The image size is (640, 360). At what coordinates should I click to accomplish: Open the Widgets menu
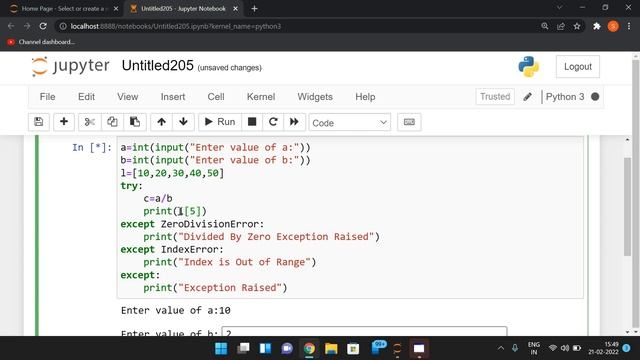coord(315,97)
